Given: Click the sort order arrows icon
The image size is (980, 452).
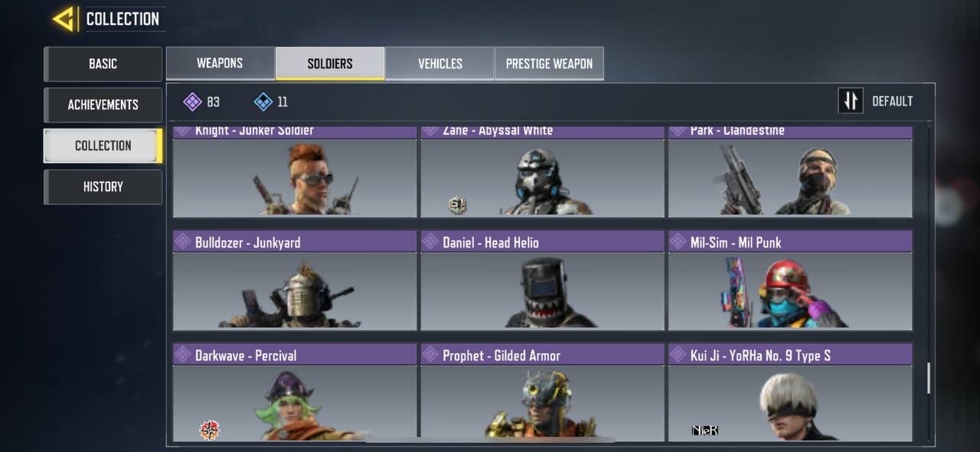Looking at the screenshot, I should 851,101.
